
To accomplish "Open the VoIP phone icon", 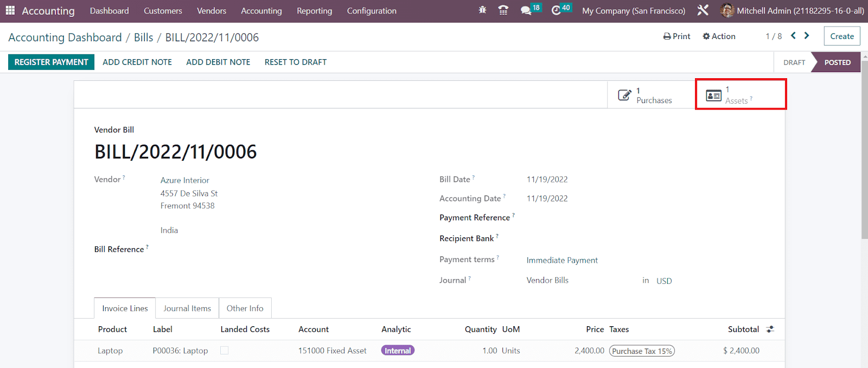I will pos(503,10).
